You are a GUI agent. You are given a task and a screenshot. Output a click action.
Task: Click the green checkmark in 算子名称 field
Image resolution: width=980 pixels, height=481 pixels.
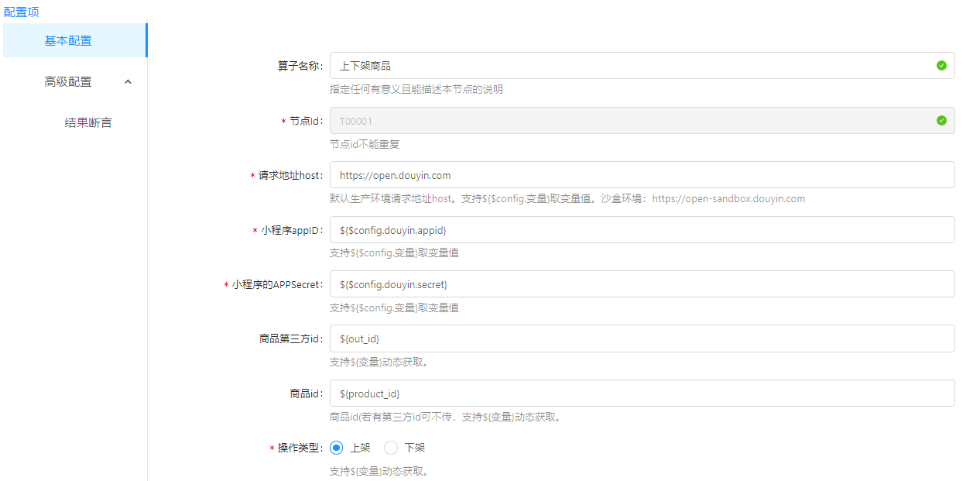tap(941, 66)
